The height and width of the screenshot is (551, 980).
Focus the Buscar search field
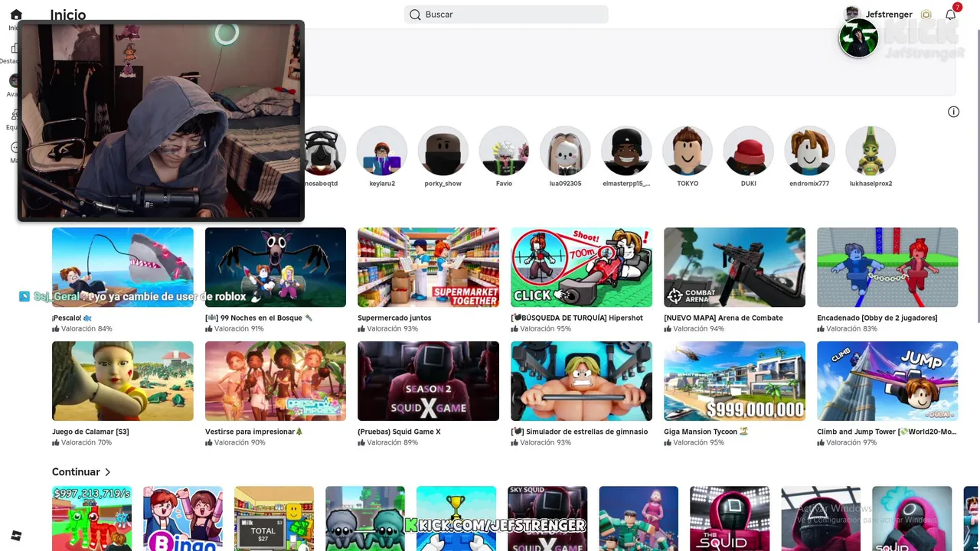[506, 15]
